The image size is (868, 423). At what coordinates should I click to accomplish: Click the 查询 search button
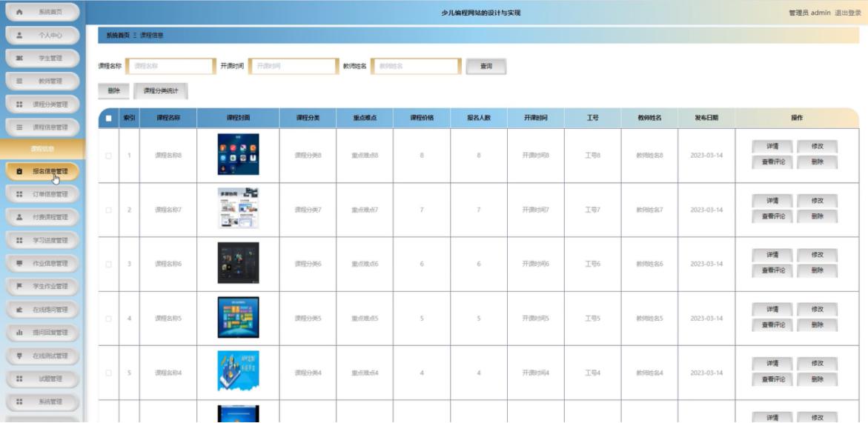[486, 67]
